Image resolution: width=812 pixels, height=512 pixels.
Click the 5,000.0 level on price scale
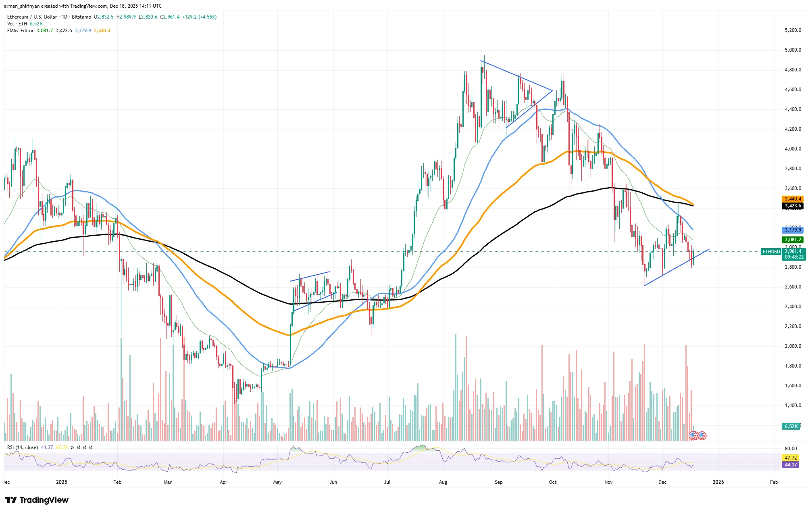793,50
